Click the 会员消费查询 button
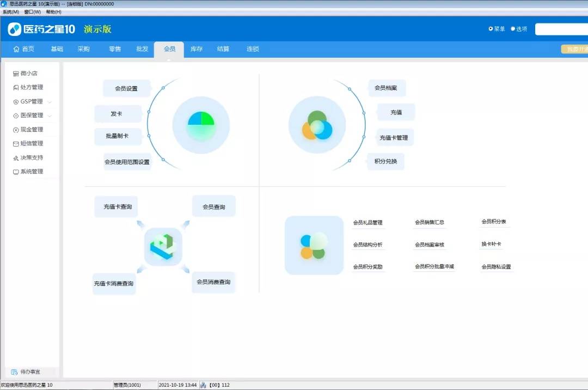Screen dimensions: 588x390 tap(213, 282)
